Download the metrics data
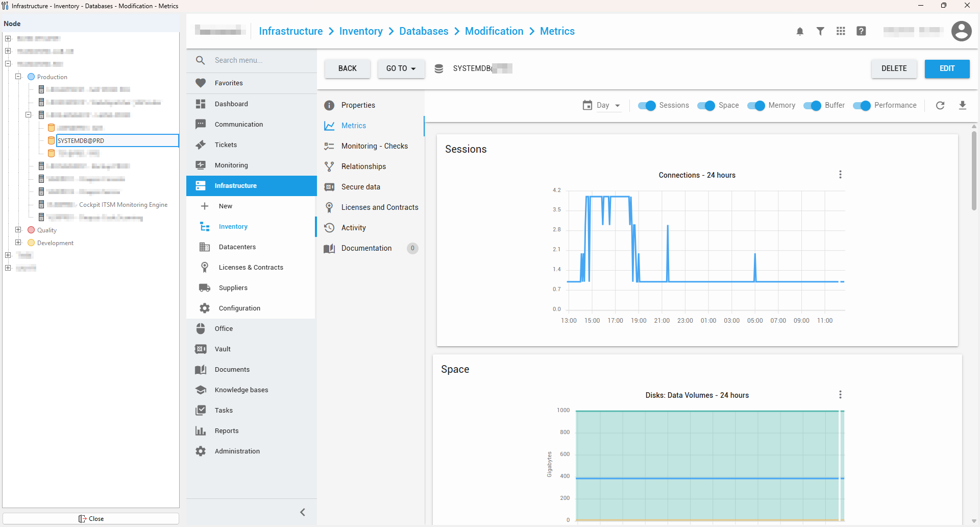The width and height of the screenshot is (980, 527). [963, 105]
